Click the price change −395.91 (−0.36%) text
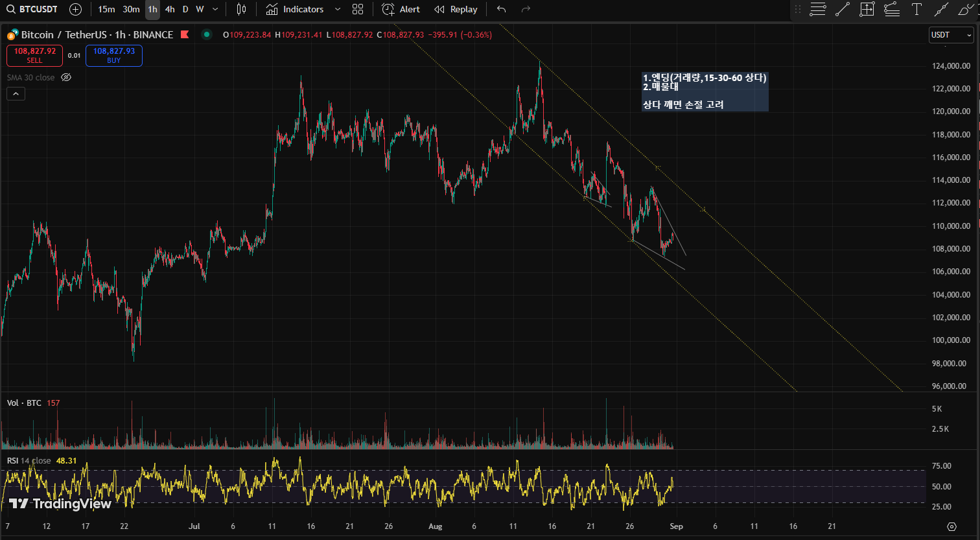The width and height of the screenshot is (980, 540). coord(460,35)
